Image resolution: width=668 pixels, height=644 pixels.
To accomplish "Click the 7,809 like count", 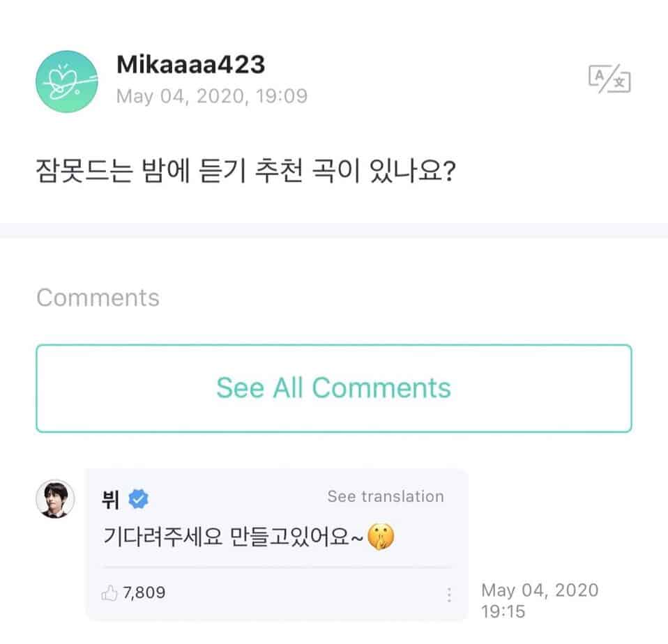I will pyautogui.click(x=144, y=594).
